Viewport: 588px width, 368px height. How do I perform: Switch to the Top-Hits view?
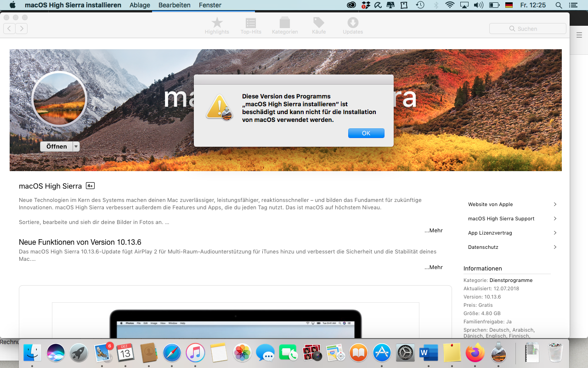(251, 26)
